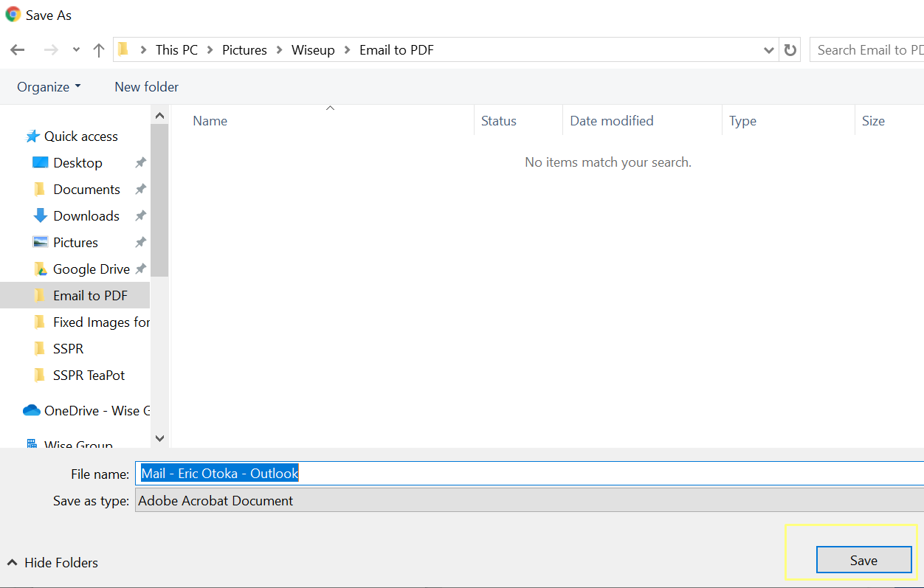Click the Google Drive icon
This screenshot has width=924, height=588.
coord(40,269)
